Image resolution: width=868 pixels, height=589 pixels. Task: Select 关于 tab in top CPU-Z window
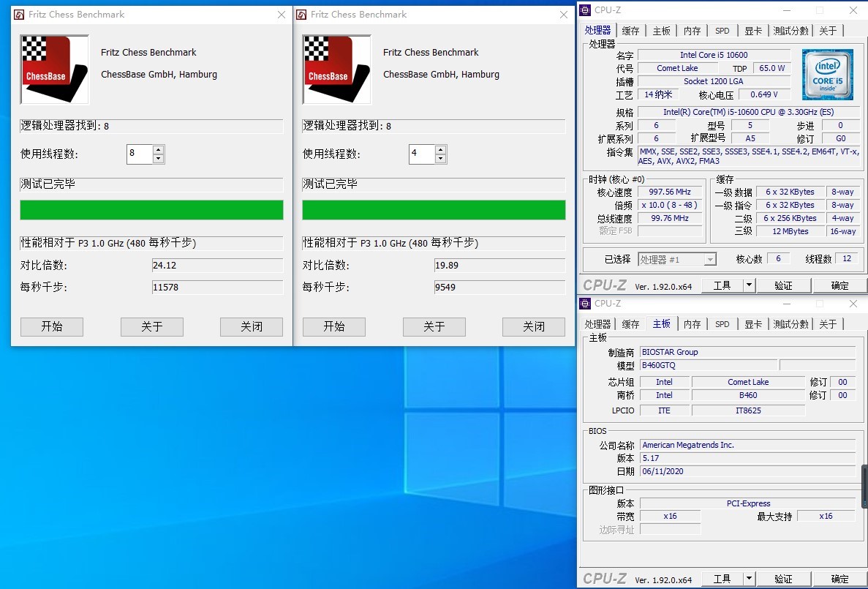coord(828,31)
